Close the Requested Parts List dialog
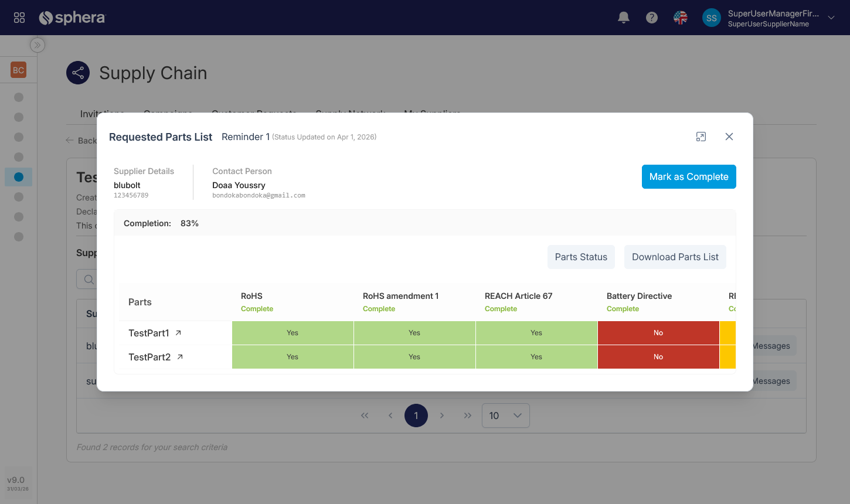 click(x=729, y=137)
